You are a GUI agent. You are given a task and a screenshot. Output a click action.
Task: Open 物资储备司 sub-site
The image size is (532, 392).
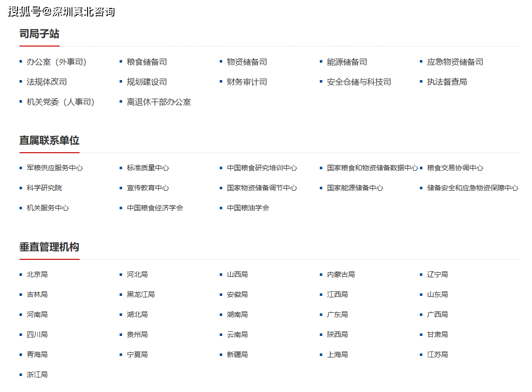(247, 62)
